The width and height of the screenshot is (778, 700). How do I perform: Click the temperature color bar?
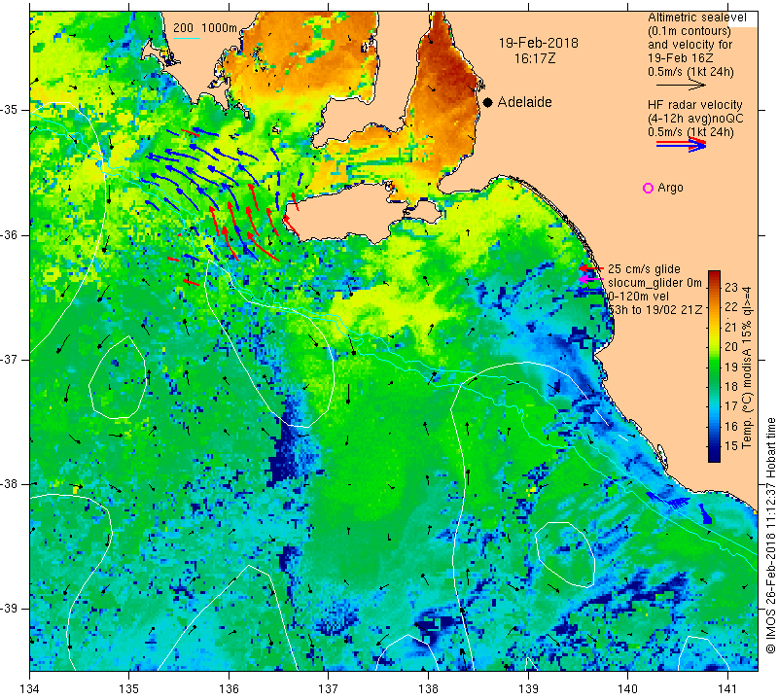point(714,367)
